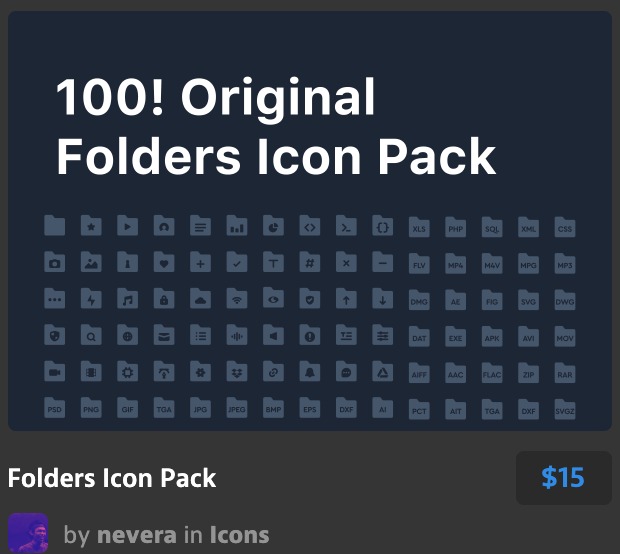
Task: Click the $15 price button
Action: 563,478
